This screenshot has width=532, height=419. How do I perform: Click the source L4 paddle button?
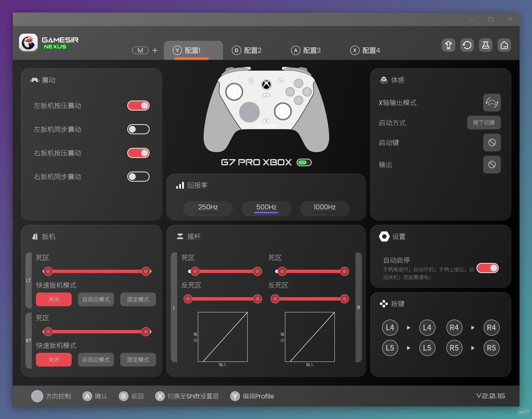[x=390, y=327]
